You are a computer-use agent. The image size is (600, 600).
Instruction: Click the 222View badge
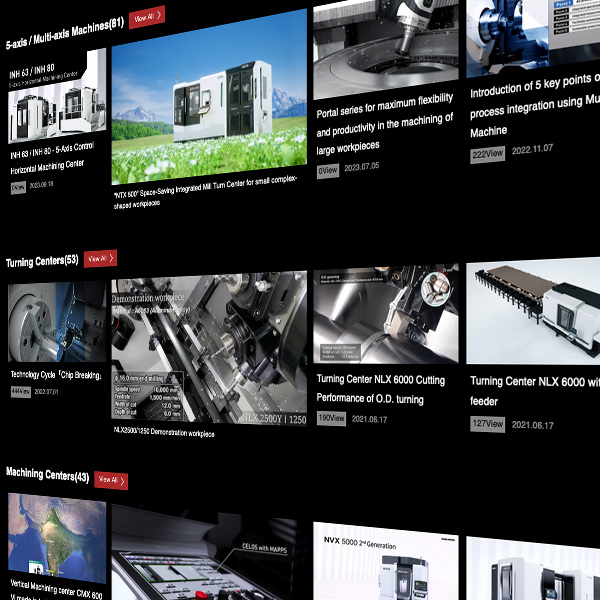[x=488, y=155]
